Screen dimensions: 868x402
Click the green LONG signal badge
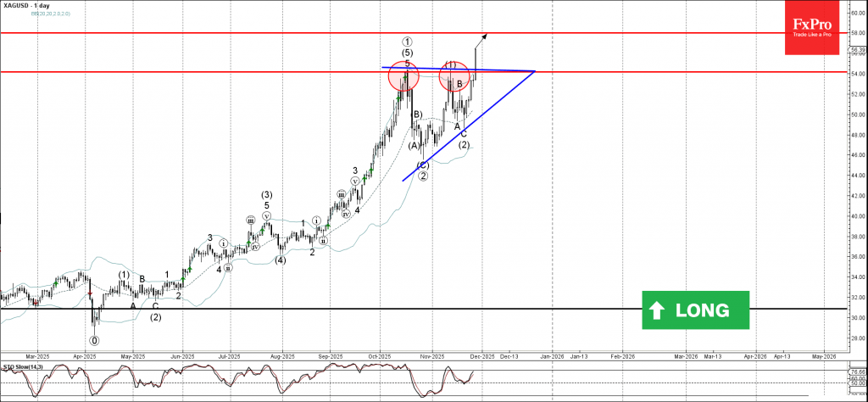[x=695, y=310]
